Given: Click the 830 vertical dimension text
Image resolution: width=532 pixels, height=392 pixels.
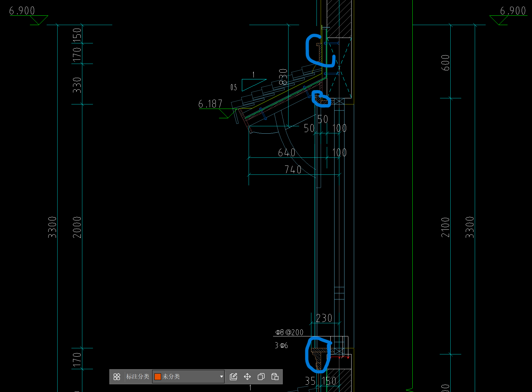Looking at the screenshot, I should (x=283, y=77).
